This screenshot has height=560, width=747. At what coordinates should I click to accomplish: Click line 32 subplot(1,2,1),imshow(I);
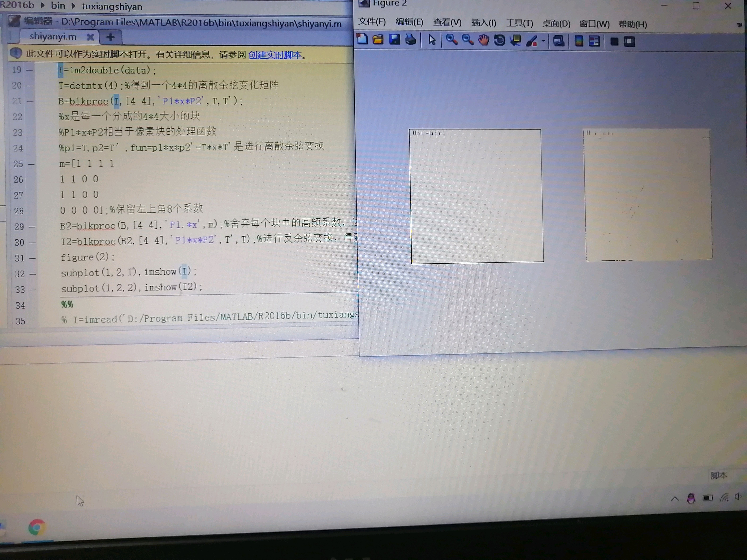click(x=129, y=272)
